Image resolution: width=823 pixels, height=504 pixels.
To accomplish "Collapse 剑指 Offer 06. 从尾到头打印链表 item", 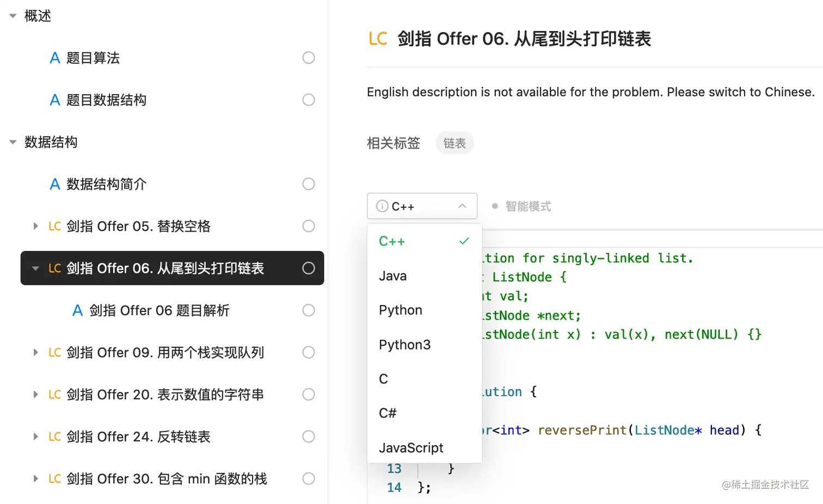I will tap(35, 268).
